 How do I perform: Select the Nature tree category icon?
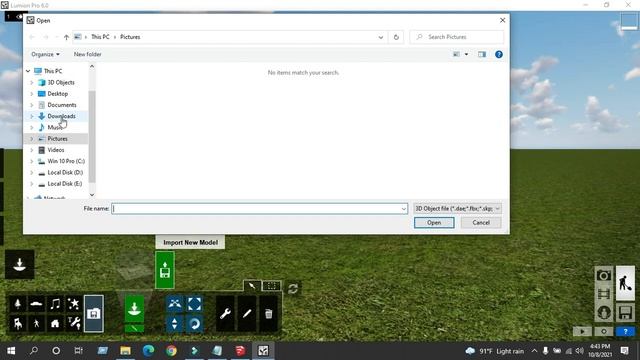pos(18,304)
